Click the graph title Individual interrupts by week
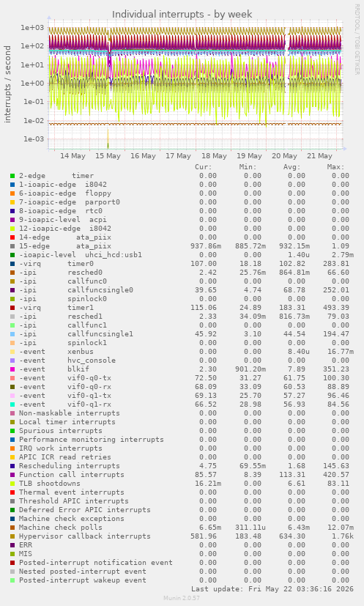364x606 pixels. [182, 15]
